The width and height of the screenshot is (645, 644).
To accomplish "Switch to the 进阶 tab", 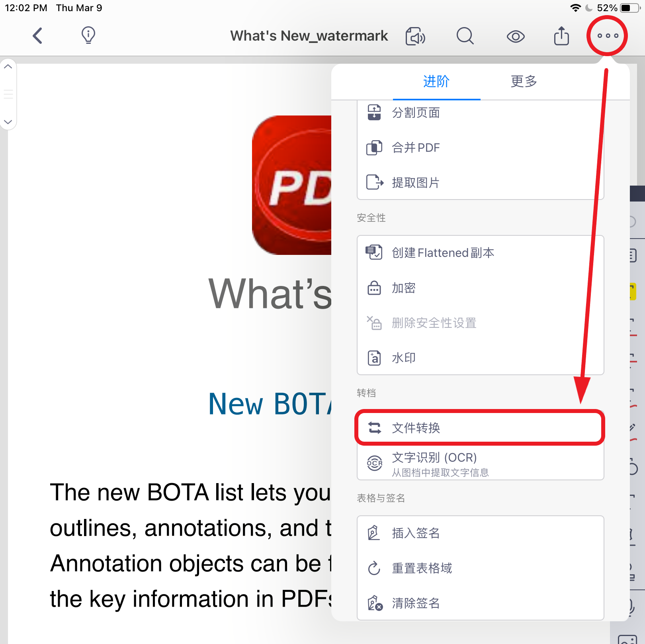I will [436, 81].
